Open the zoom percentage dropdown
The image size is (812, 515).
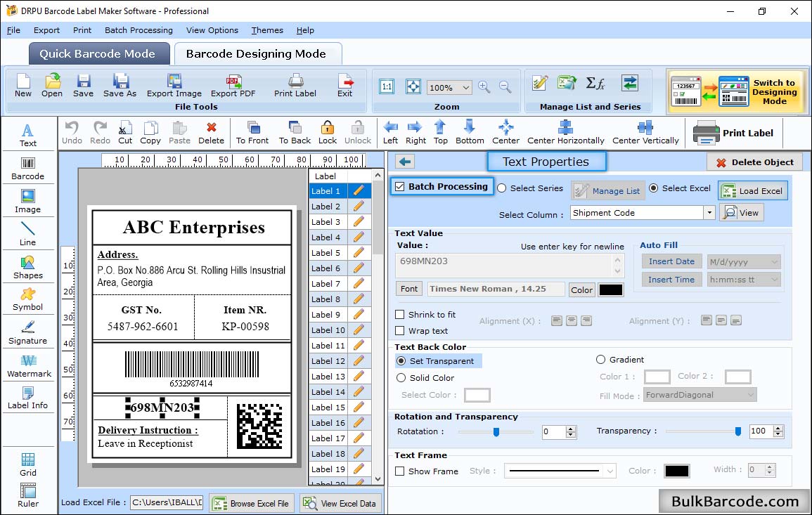click(x=466, y=87)
